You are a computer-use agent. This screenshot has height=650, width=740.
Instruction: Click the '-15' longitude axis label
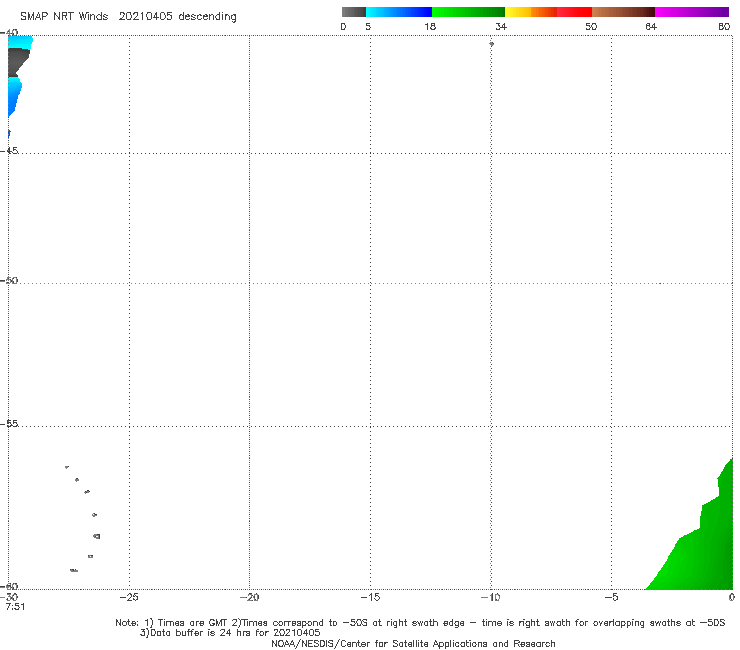point(370,597)
